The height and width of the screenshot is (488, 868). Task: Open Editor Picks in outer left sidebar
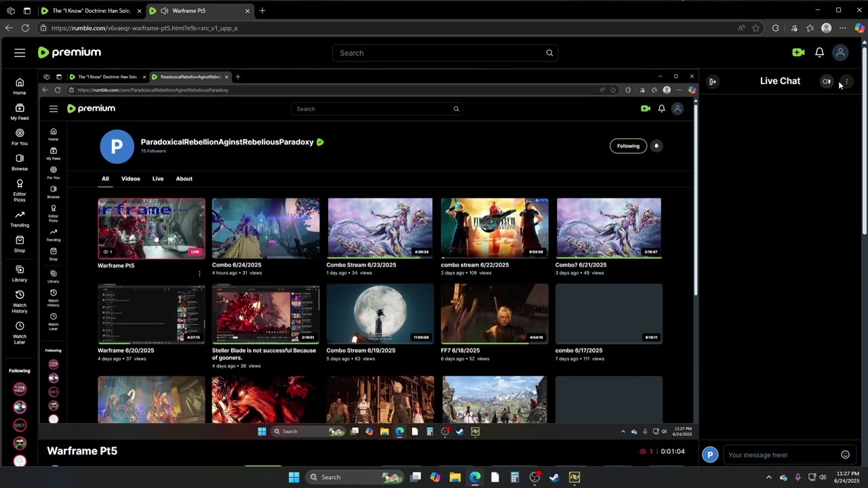coord(20,190)
